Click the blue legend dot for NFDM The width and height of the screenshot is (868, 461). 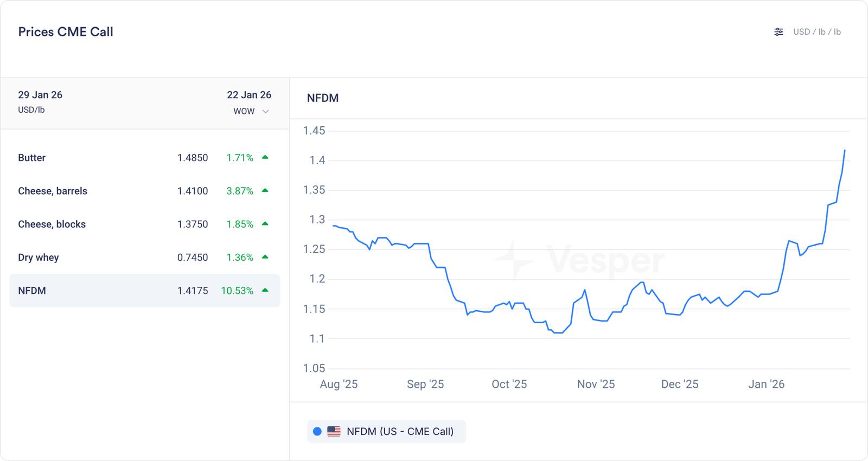coord(317,432)
